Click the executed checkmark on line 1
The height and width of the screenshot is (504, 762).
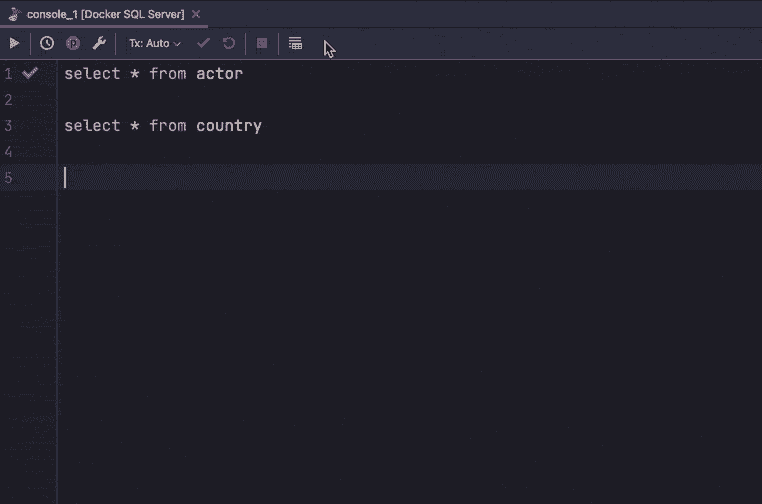coord(30,73)
